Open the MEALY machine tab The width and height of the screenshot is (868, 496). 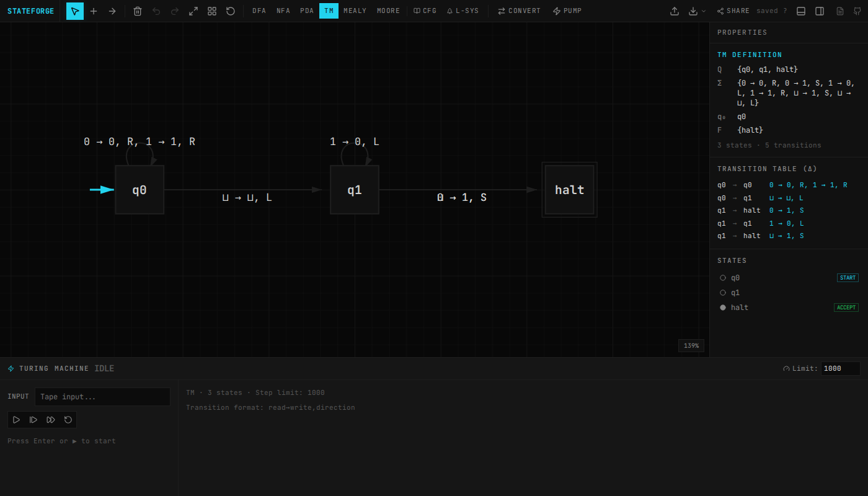pos(355,11)
